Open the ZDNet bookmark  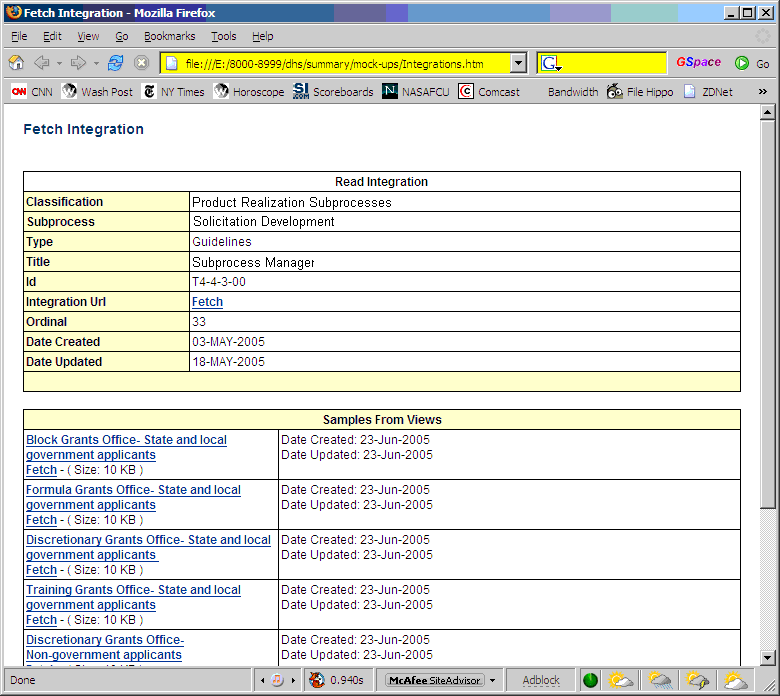(708, 92)
